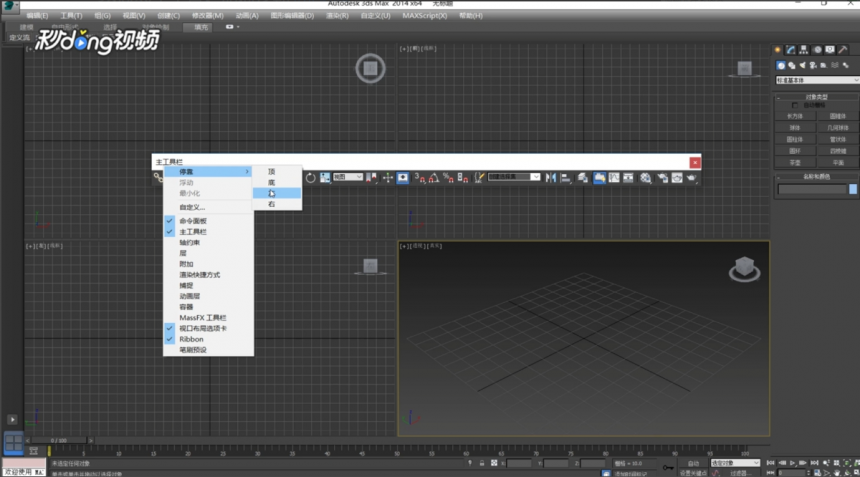Click the select and move crosshair icon
Viewport: 860px width, 477px height.
[388, 178]
